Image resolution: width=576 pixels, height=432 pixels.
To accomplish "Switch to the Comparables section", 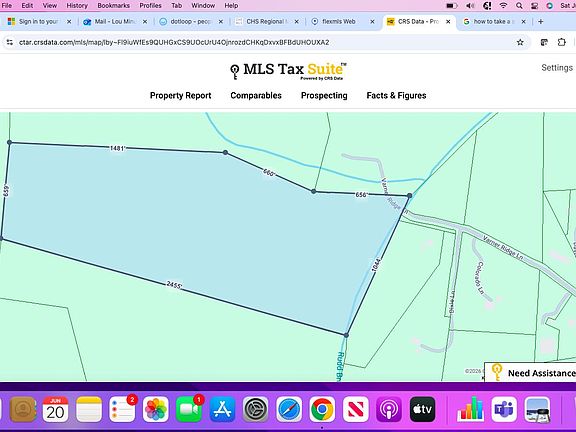I will tap(256, 96).
